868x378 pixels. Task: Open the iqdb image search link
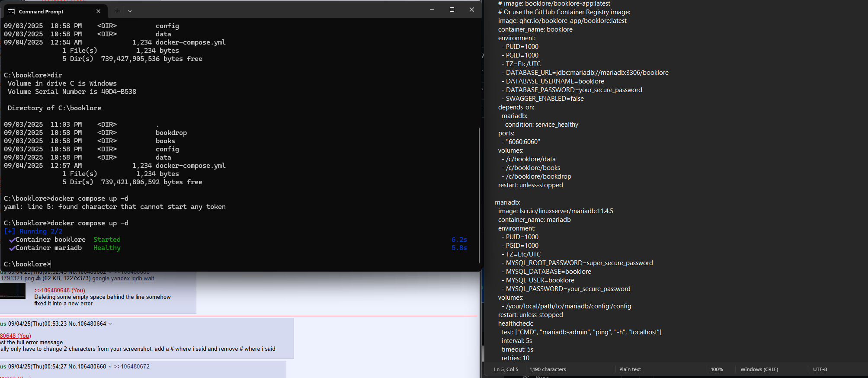[x=137, y=279]
